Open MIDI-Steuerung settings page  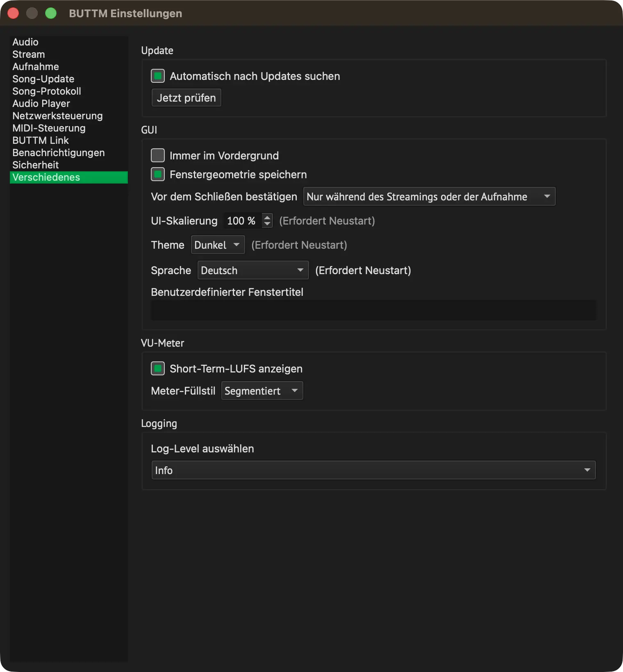pyautogui.click(x=69, y=128)
